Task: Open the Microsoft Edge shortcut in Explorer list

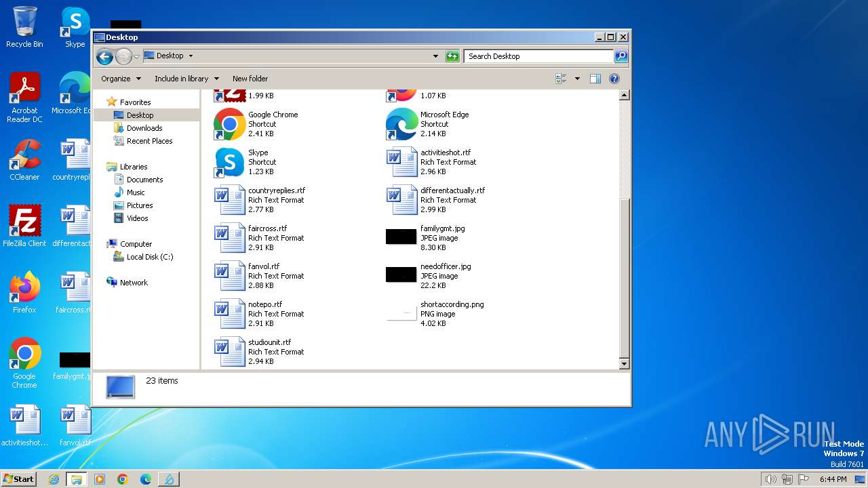Action: (428, 124)
